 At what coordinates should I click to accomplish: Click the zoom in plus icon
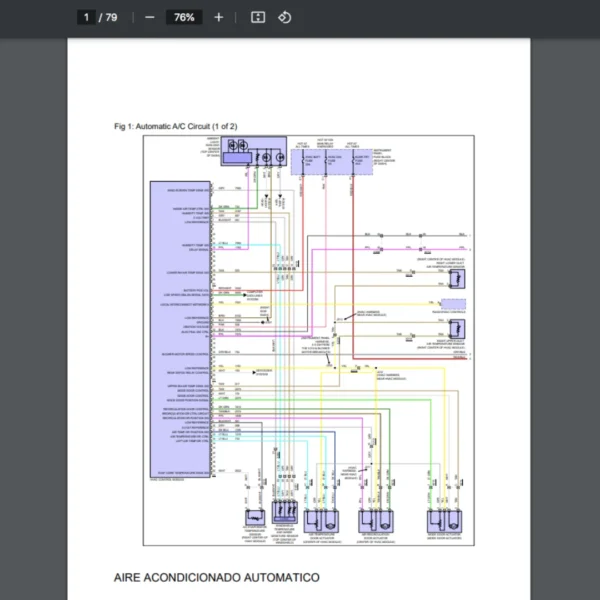click(219, 17)
